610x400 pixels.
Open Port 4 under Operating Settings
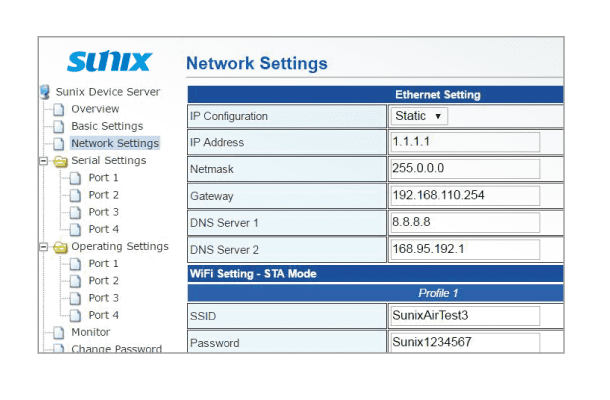(103, 315)
